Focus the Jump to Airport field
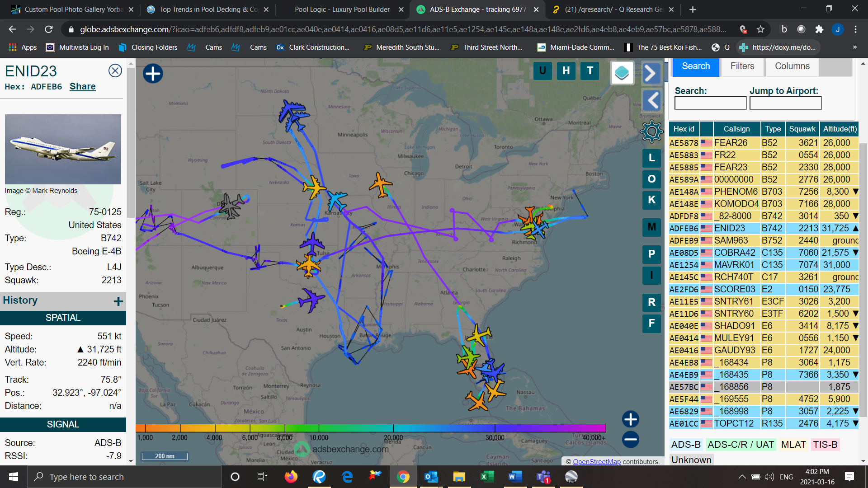 click(785, 103)
